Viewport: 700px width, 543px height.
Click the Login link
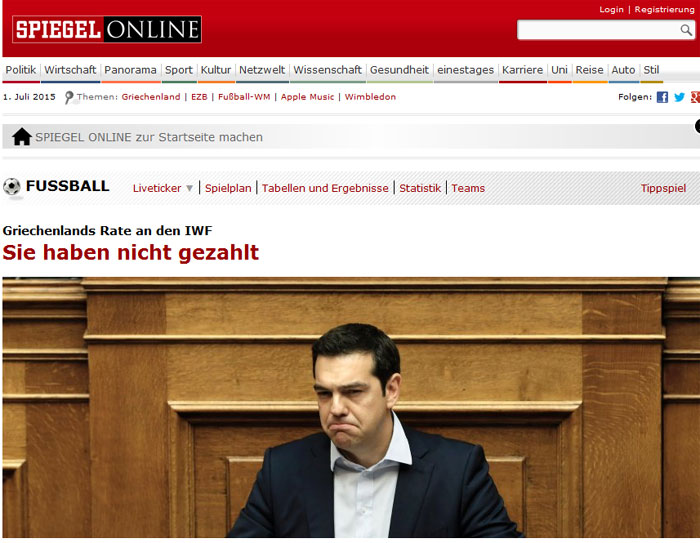click(x=611, y=9)
